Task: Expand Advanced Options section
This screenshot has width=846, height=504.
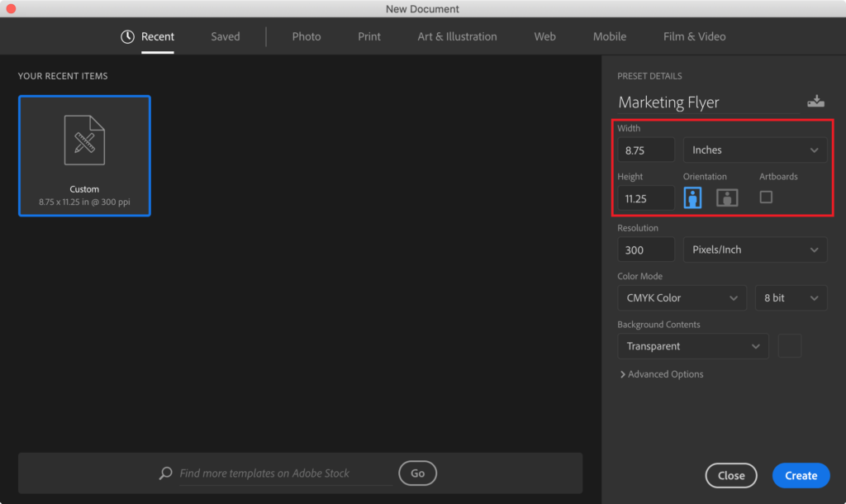Action: tap(661, 374)
